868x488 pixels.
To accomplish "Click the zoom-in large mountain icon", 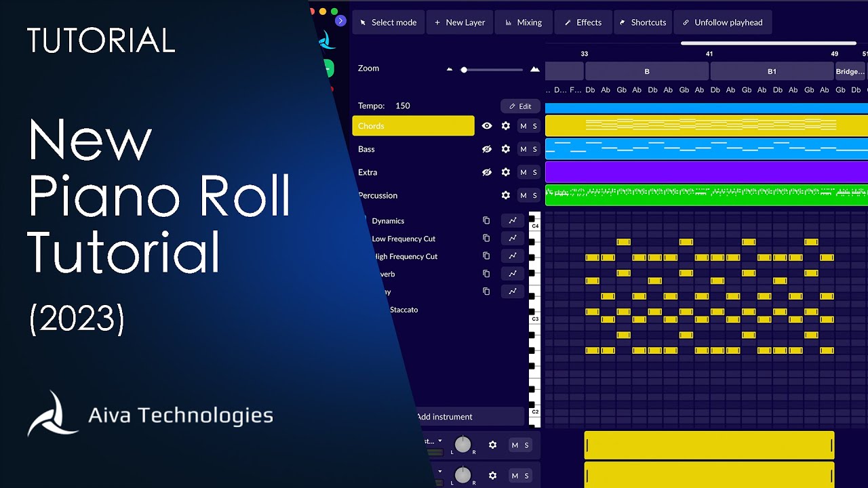I will (535, 69).
